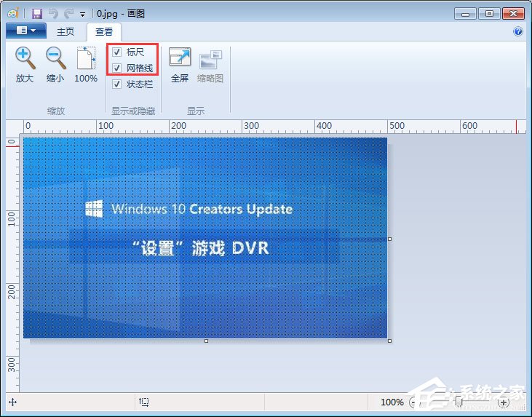The width and height of the screenshot is (532, 417).
Task: Open the blue Paint file menu dropdown
Action: tap(25, 31)
